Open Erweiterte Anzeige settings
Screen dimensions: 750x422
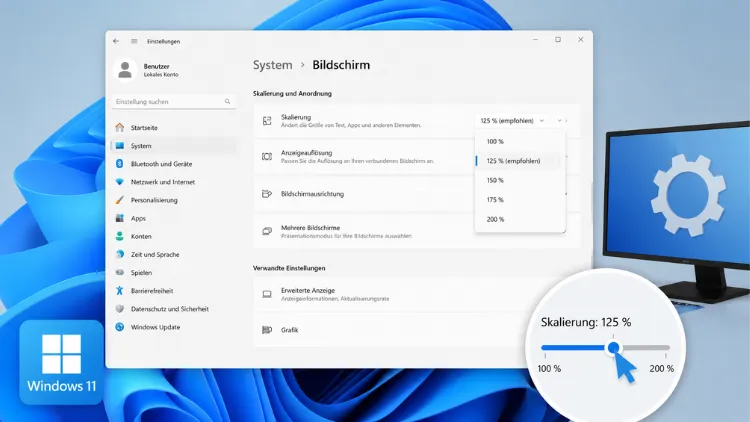point(392,294)
